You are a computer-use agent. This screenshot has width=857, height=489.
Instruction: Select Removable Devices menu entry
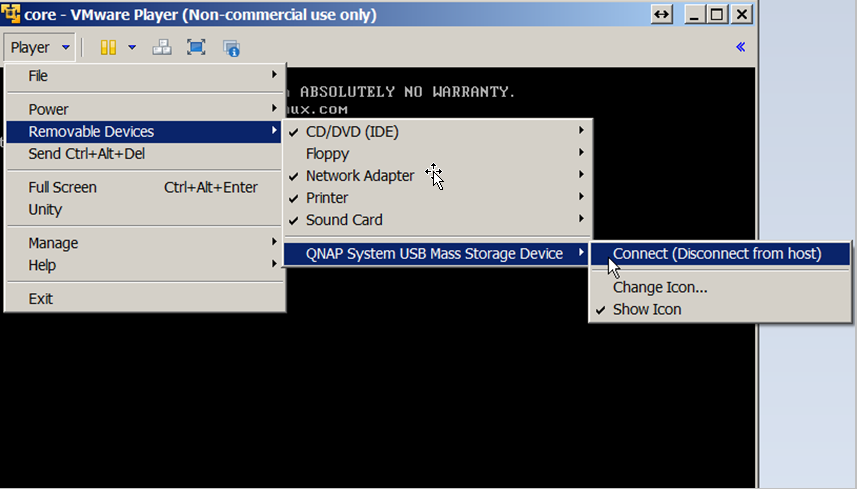[x=145, y=132]
